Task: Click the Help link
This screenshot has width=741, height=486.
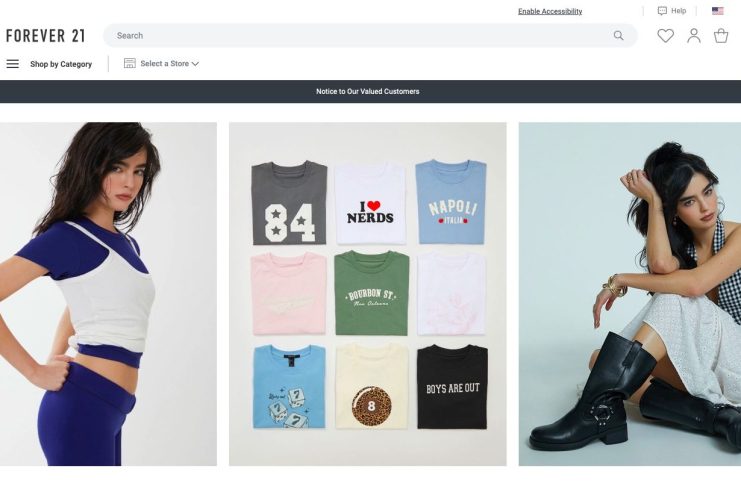Action: coord(679,11)
